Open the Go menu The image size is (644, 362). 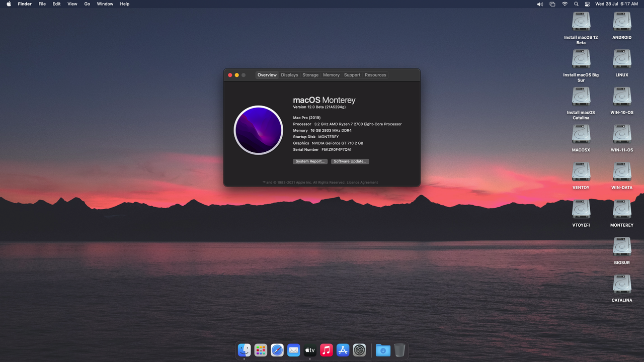[87, 4]
